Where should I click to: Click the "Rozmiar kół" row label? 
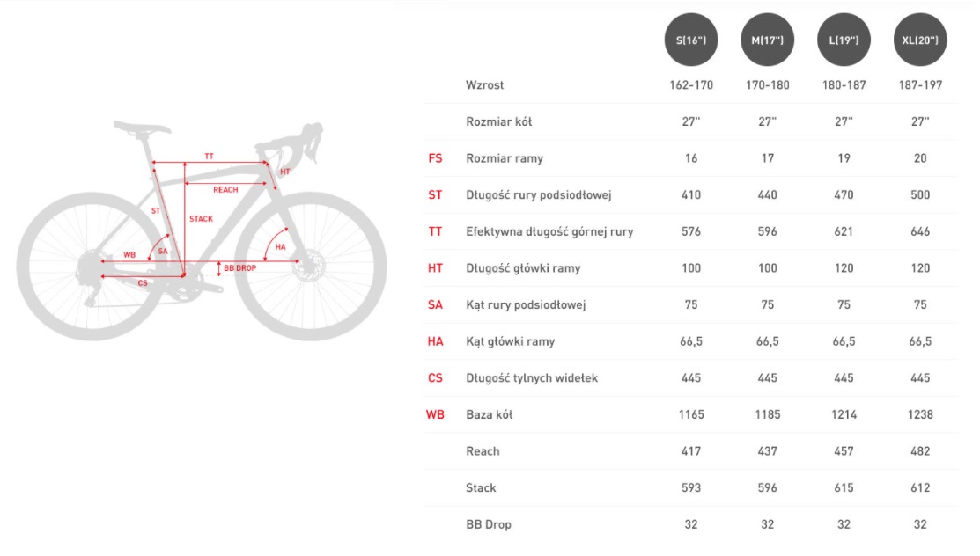point(499,121)
